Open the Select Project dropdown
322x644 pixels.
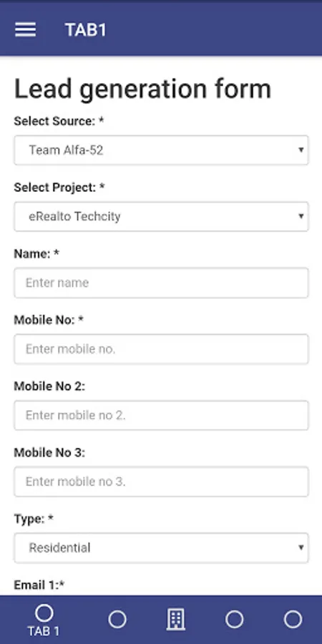[x=161, y=216]
